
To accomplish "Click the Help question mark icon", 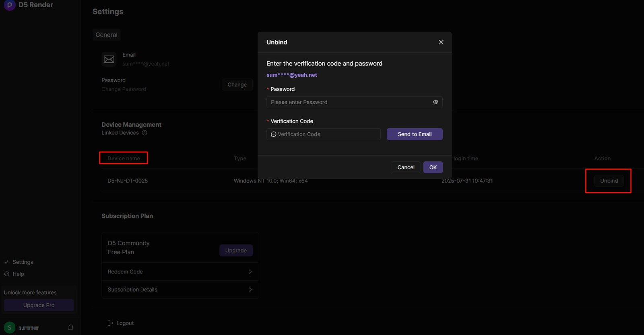I will click(6, 274).
